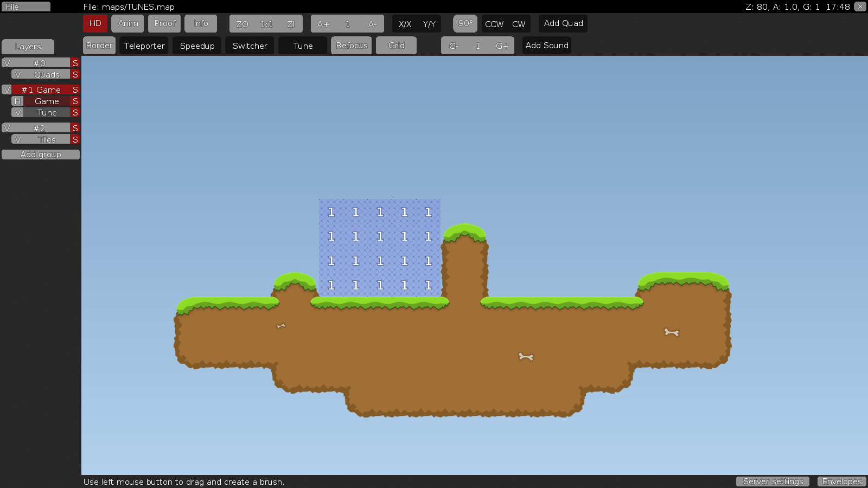Viewport: 868px width, 488px height.
Task: Toggle the Grid display
Action: (396, 46)
